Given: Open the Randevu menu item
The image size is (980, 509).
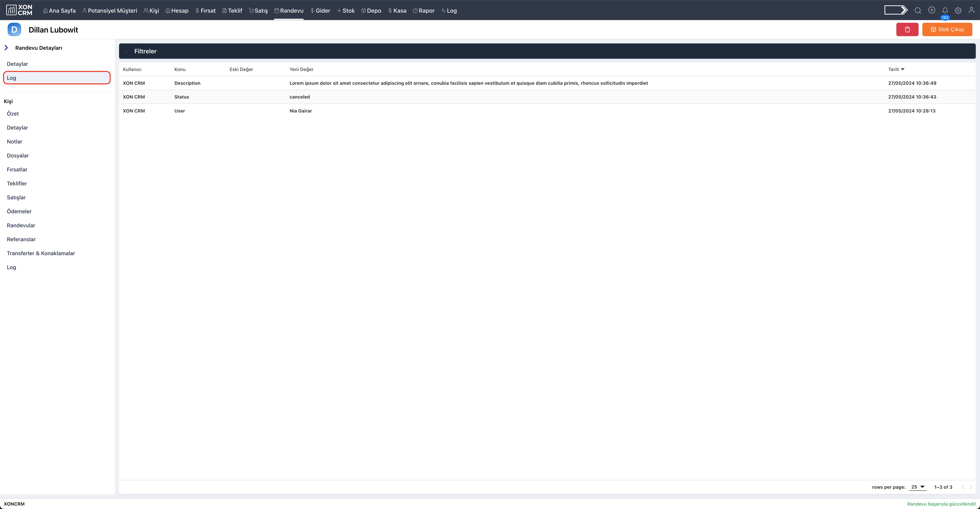Looking at the screenshot, I should click(x=289, y=11).
